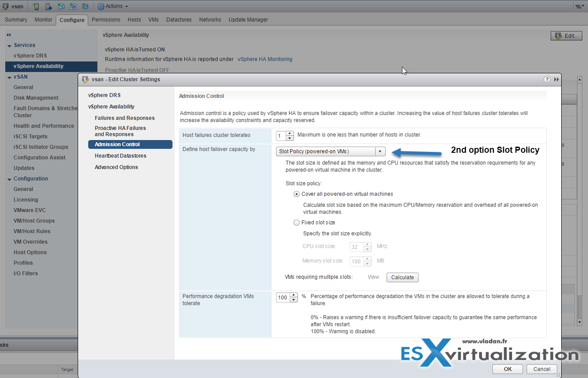
Task: Collapse the vSAN section in sidebar
Action: [x=9, y=77]
